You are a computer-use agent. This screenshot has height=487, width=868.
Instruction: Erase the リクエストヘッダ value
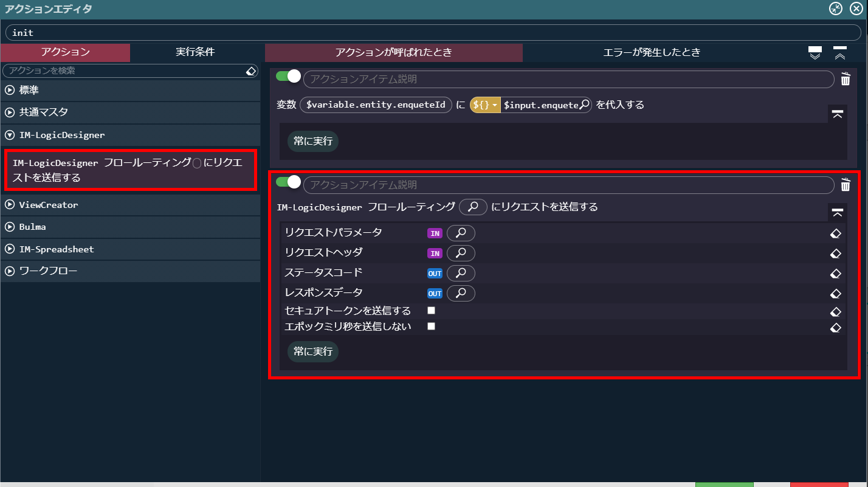835,254
